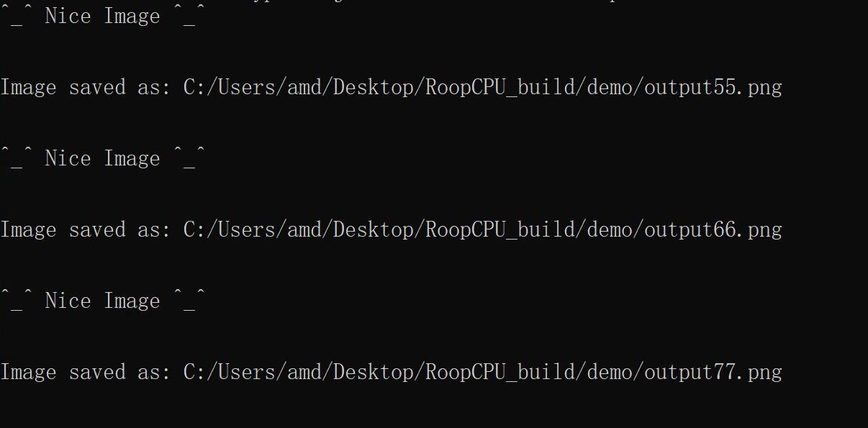Click the output66.png filename text

[713, 230]
